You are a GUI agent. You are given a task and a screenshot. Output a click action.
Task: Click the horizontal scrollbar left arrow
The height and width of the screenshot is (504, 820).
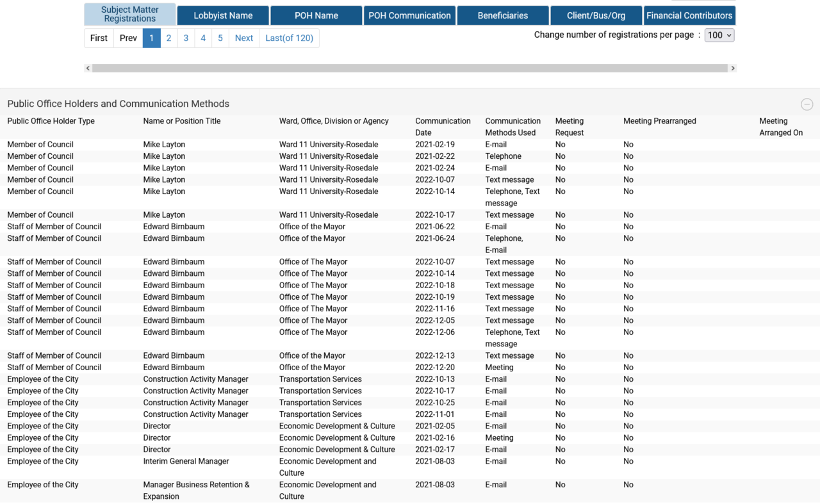click(x=88, y=68)
